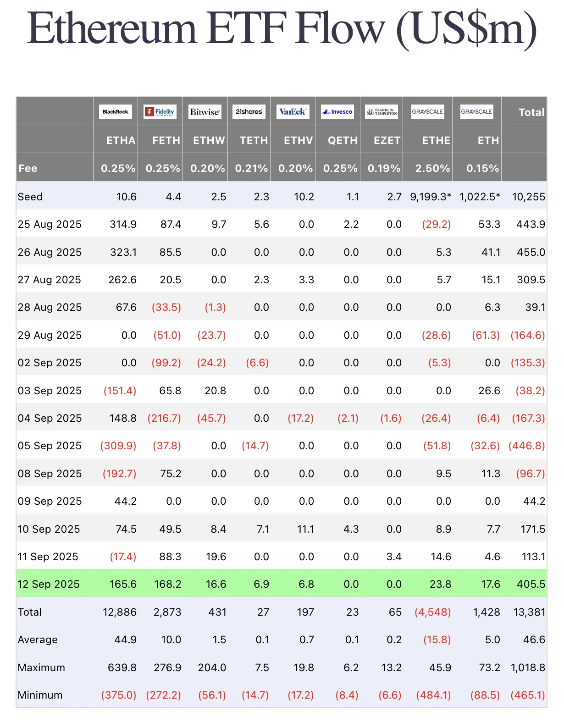Click the 05 Sep 2025 total value (446.8)

tap(527, 446)
